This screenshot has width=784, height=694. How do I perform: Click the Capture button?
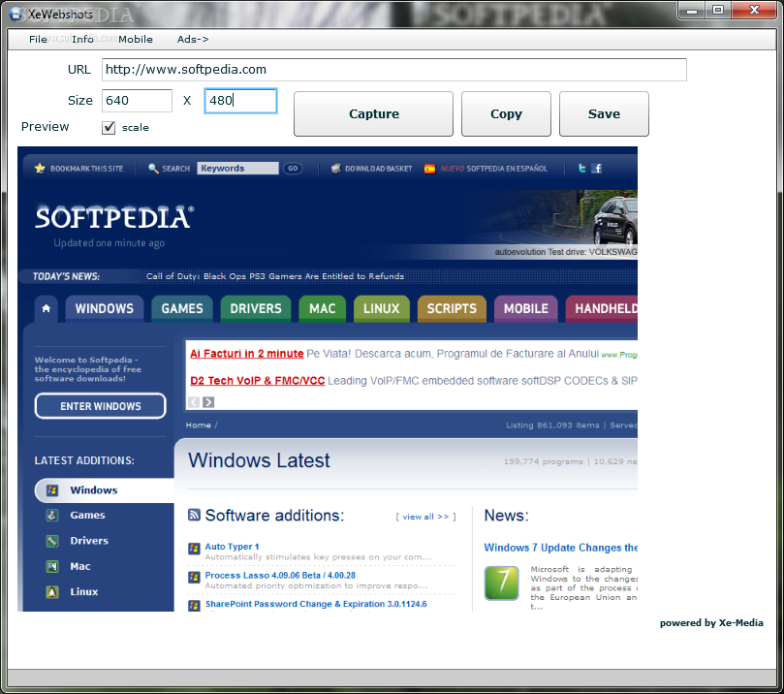coord(373,114)
